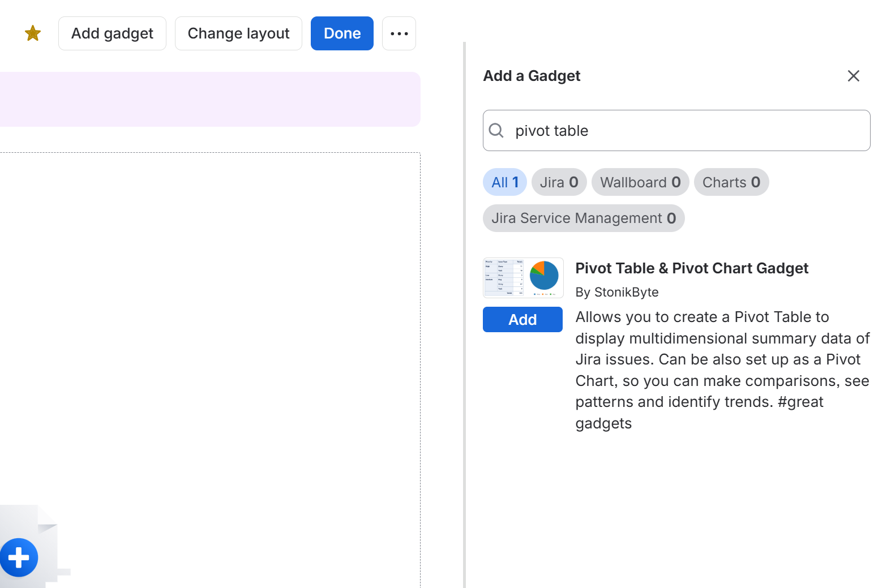Click the Add a Gadget heading
This screenshot has height=588, width=891.
(532, 76)
